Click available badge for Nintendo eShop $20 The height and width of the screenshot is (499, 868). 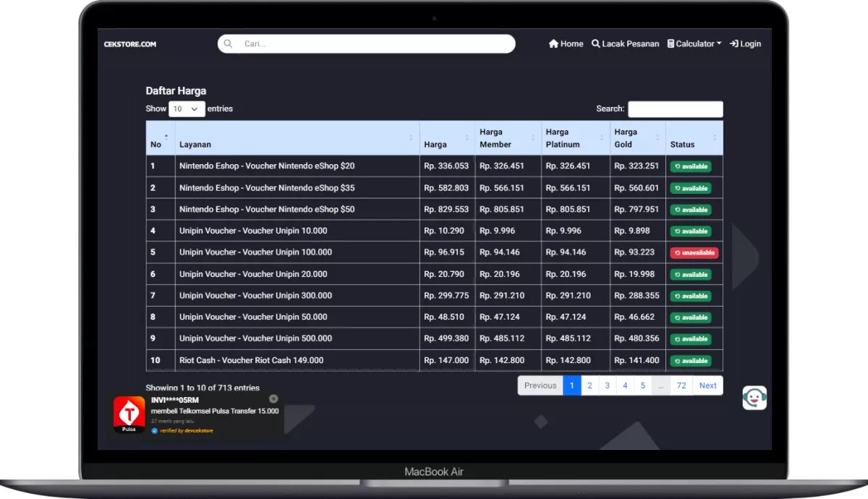[x=691, y=166]
